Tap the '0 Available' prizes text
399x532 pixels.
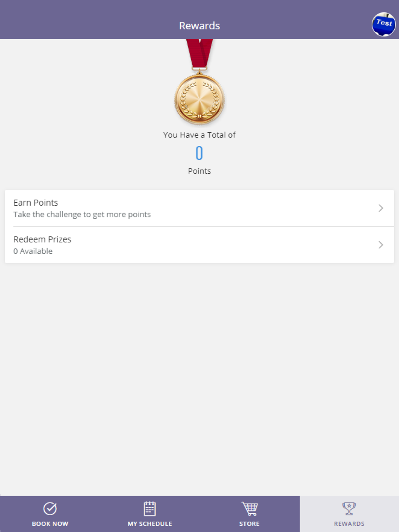[x=33, y=251]
